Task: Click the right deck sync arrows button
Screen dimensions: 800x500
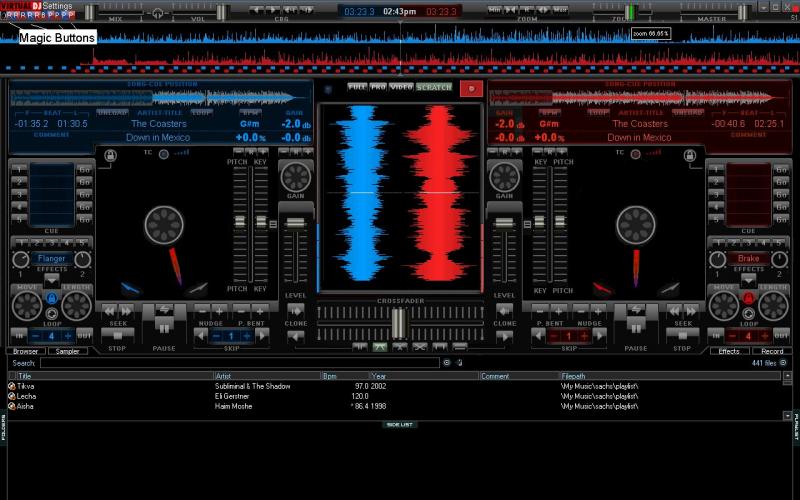Action: (x=636, y=309)
